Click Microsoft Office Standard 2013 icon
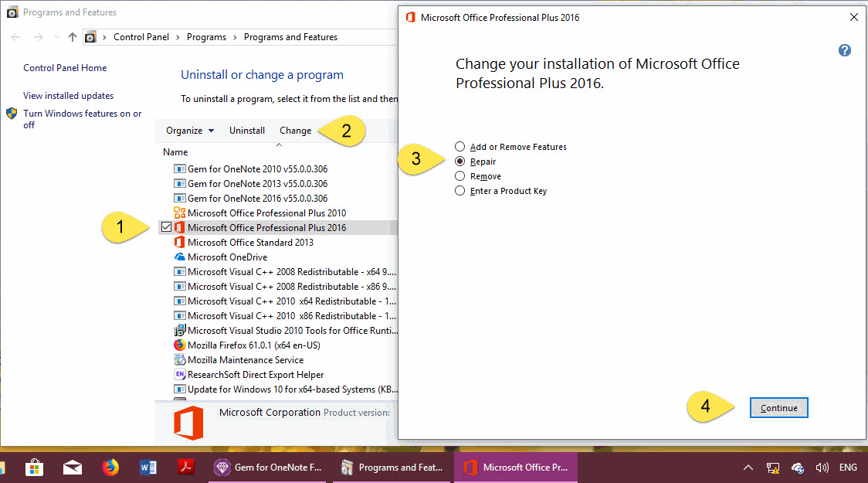The width and height of the screenshot is (868, 483). tap(179, 242)
